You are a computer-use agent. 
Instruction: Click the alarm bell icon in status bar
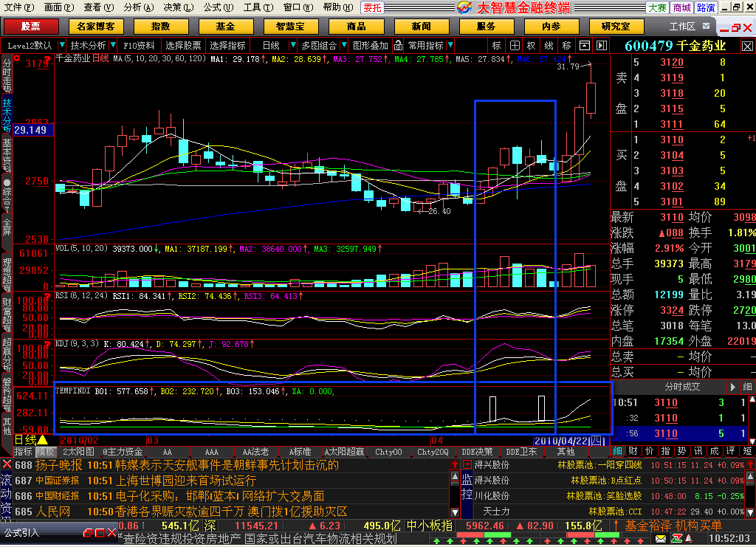[688, 539]
